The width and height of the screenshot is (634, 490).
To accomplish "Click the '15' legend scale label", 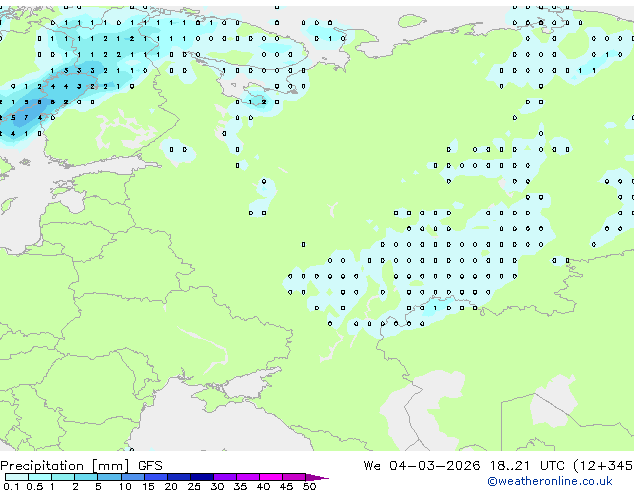I will [x=148, y=486].
